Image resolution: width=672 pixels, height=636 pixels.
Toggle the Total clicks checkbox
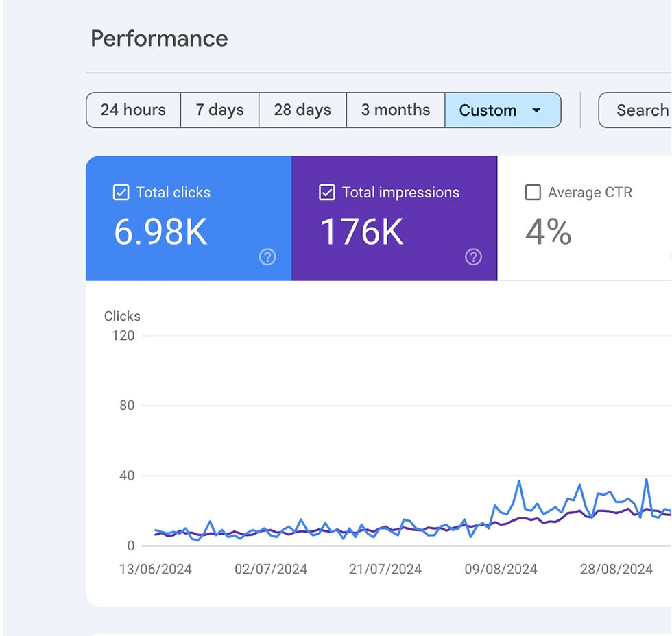[121, 193]
